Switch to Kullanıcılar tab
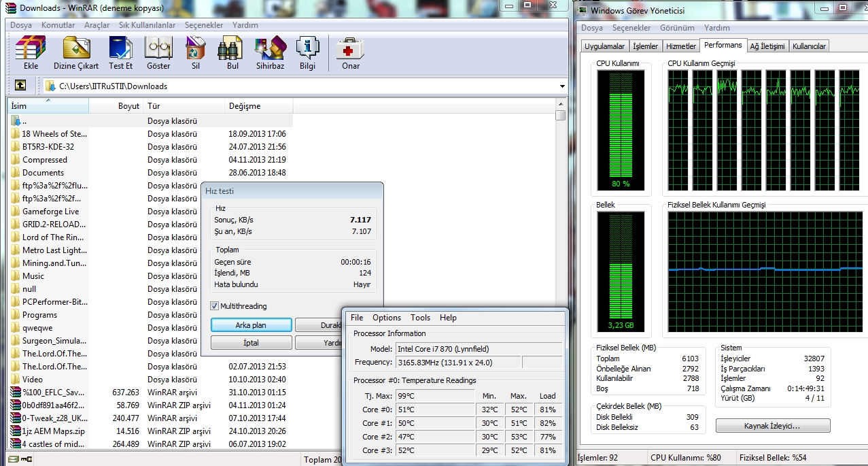The height and width of the screenshot is (466, 868). 810,46
